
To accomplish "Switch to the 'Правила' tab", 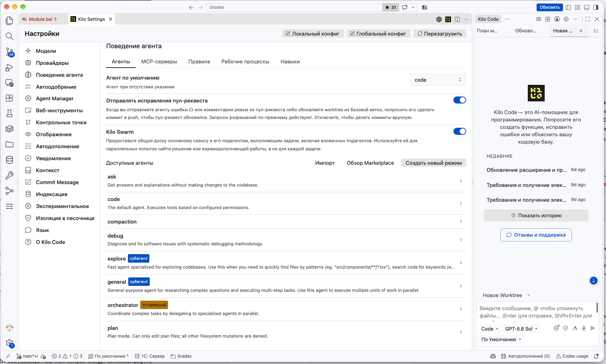I will [199, 62].
